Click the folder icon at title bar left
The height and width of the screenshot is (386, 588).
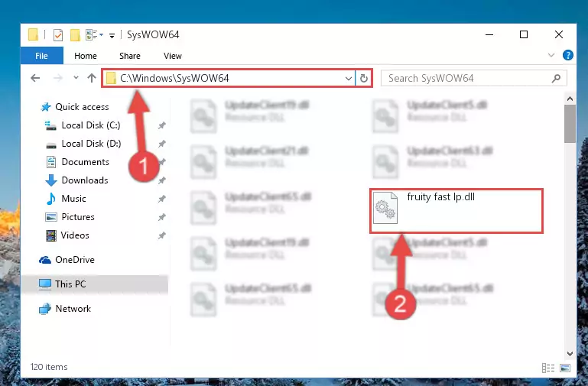[34, 35]
